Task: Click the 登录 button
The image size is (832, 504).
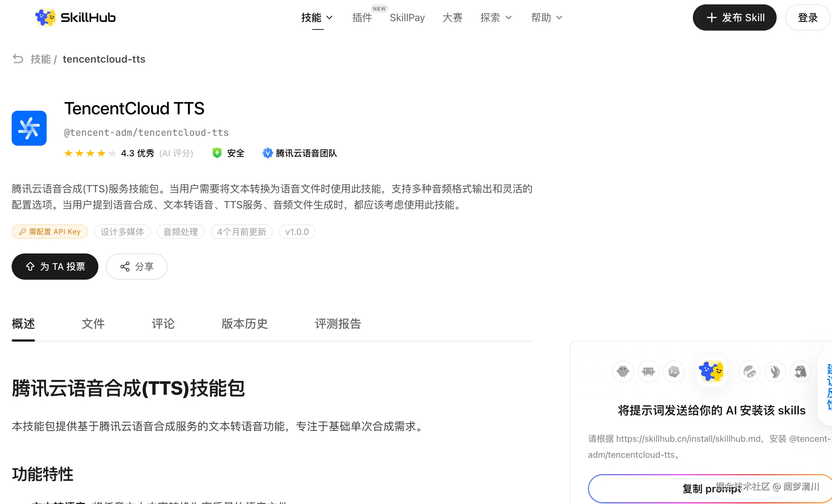Action: 808,17
